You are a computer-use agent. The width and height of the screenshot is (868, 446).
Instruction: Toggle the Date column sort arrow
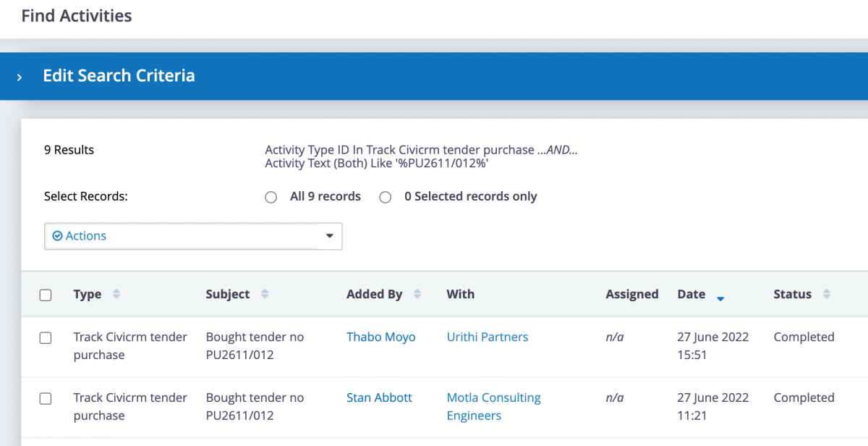[x=720, y=298]
